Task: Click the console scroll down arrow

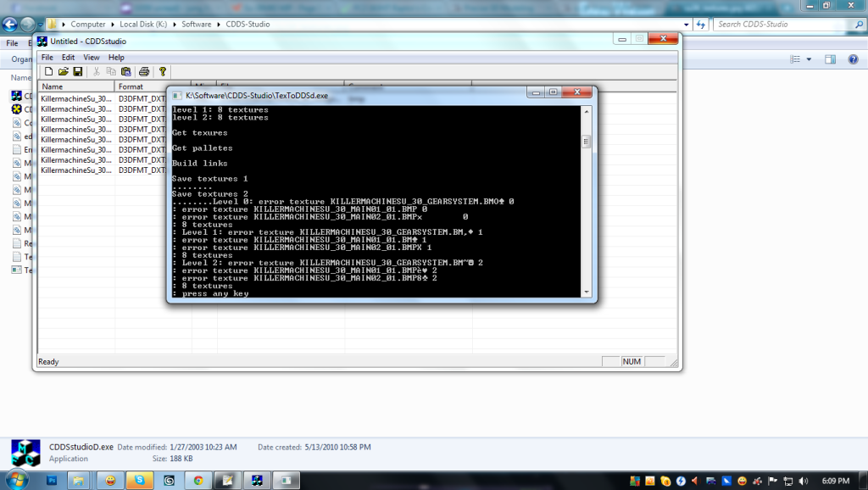Action: [586, 292]
